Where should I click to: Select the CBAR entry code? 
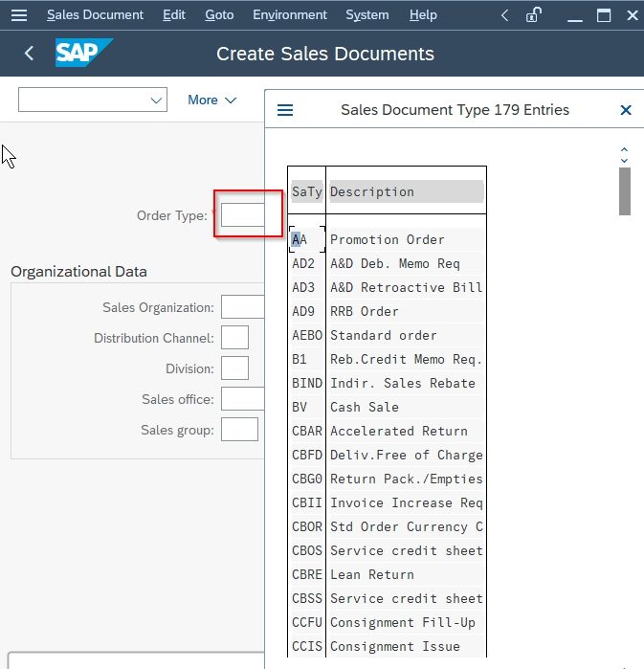pos(307,431)
